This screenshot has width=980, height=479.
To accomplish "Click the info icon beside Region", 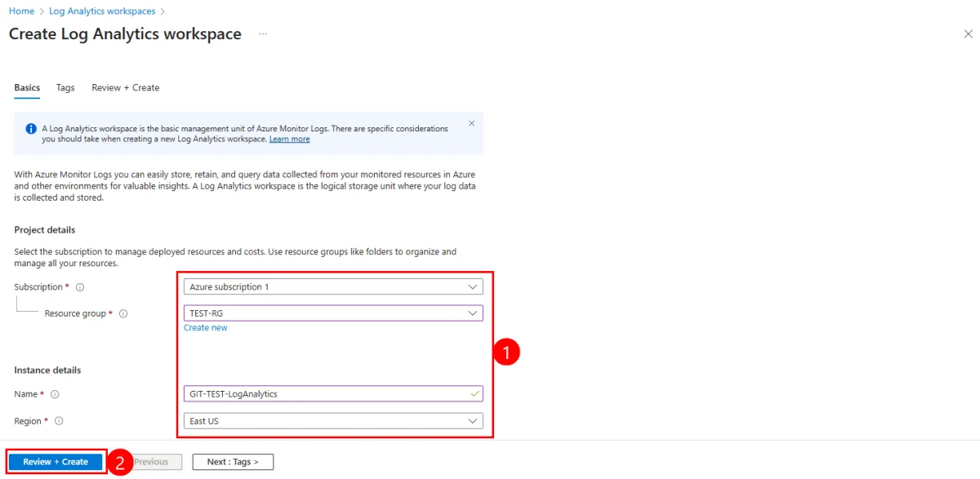I will pos(59,421).
